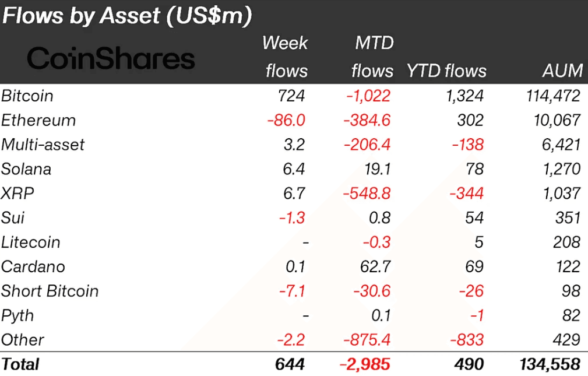Viewport: 588px width, 376px height.
Task: Select the YTD flows column header
Action: point(446,71)
